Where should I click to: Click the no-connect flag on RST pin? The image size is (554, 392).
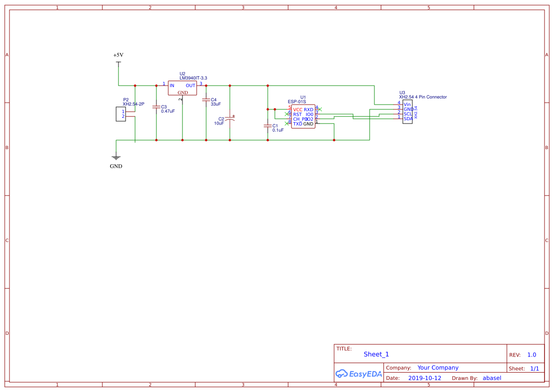(x=286, y=114)
